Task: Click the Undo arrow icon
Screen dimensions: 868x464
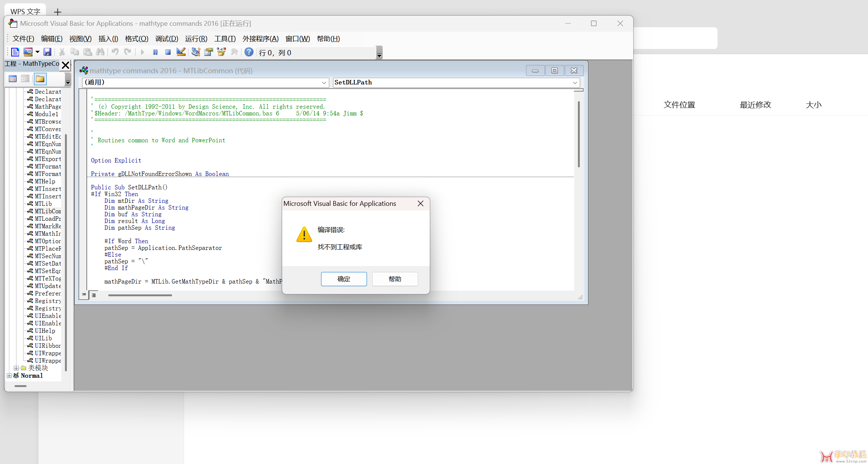Action: pos(115,52)
